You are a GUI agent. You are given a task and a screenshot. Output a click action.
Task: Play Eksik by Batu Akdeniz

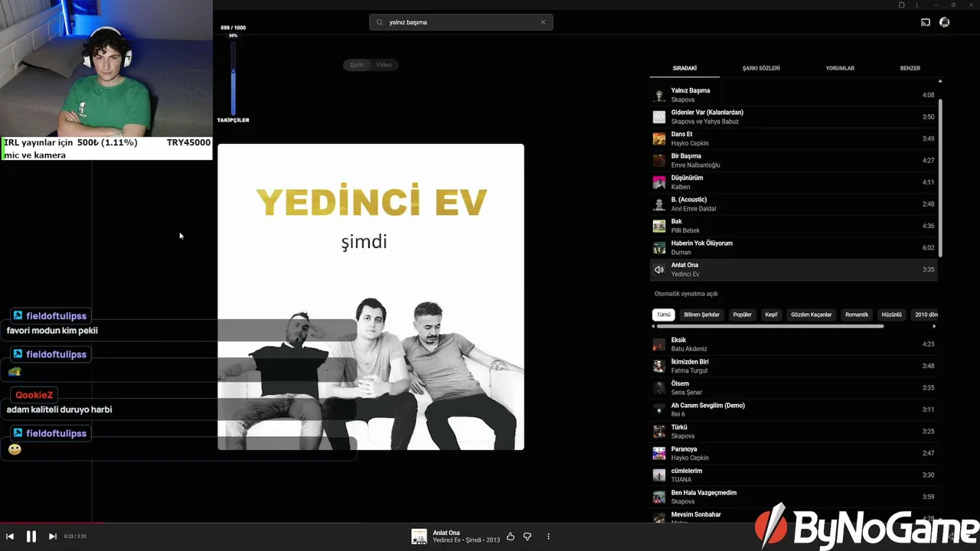pos(794,344)
